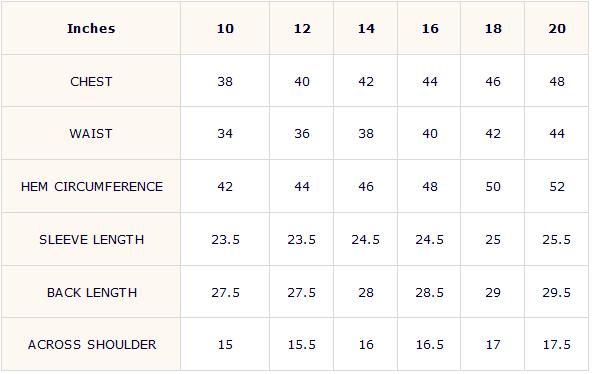The height and width of the screenshot is (374, 592).
Task: Click the SLEEVE LENGTH row label
Action: [92, 240]
